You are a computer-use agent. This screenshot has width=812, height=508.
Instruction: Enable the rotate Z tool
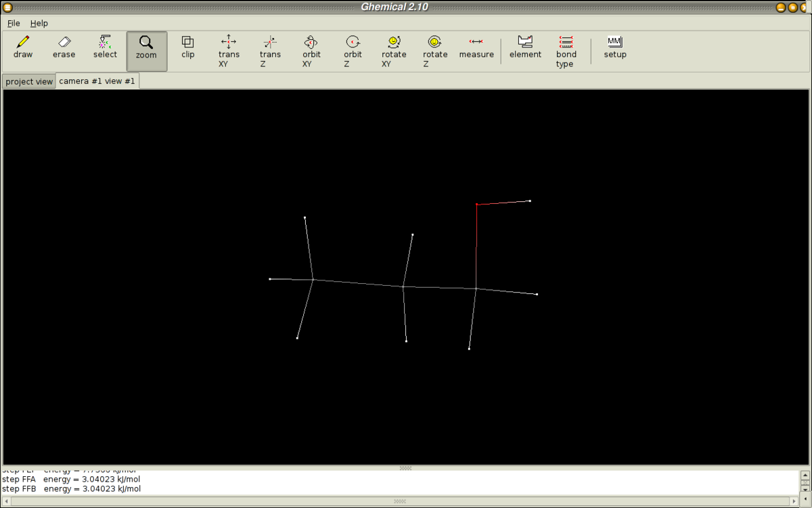click(x=435, y=51)
